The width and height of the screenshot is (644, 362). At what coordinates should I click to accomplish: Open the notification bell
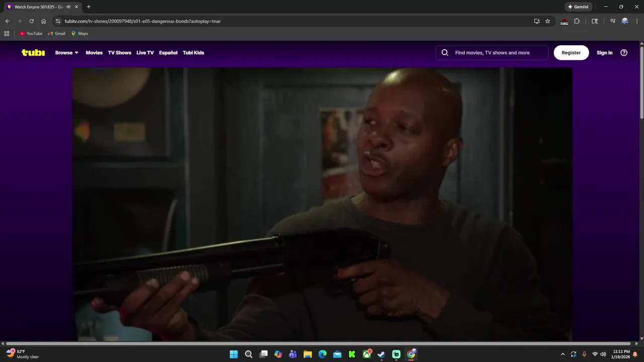[635, 354]
